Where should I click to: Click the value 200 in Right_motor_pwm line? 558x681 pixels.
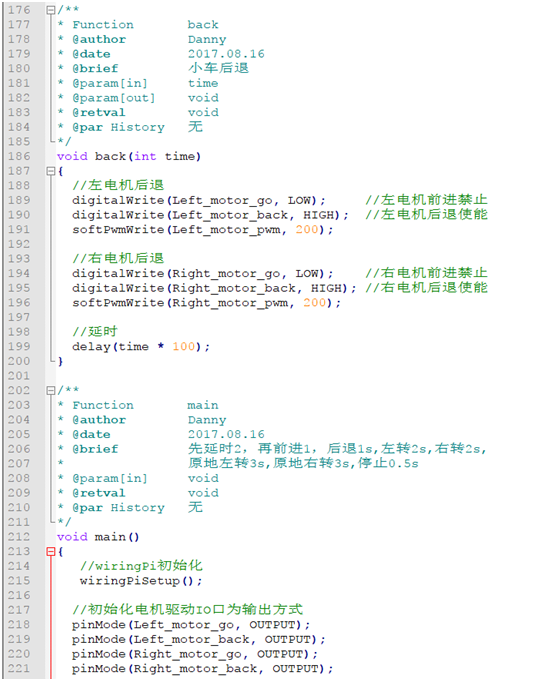click(315, 303)
